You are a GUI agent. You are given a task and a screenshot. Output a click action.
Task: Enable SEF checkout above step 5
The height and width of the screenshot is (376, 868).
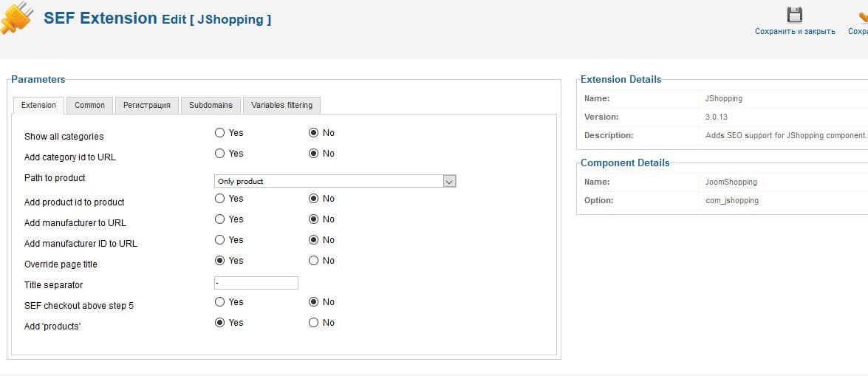point(219,302)
